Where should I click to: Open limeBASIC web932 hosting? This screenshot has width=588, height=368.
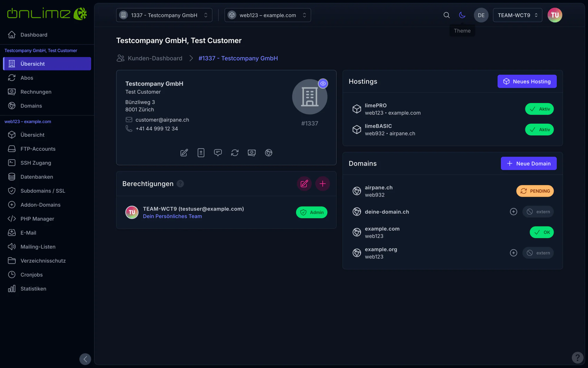[x=390, y=130]
